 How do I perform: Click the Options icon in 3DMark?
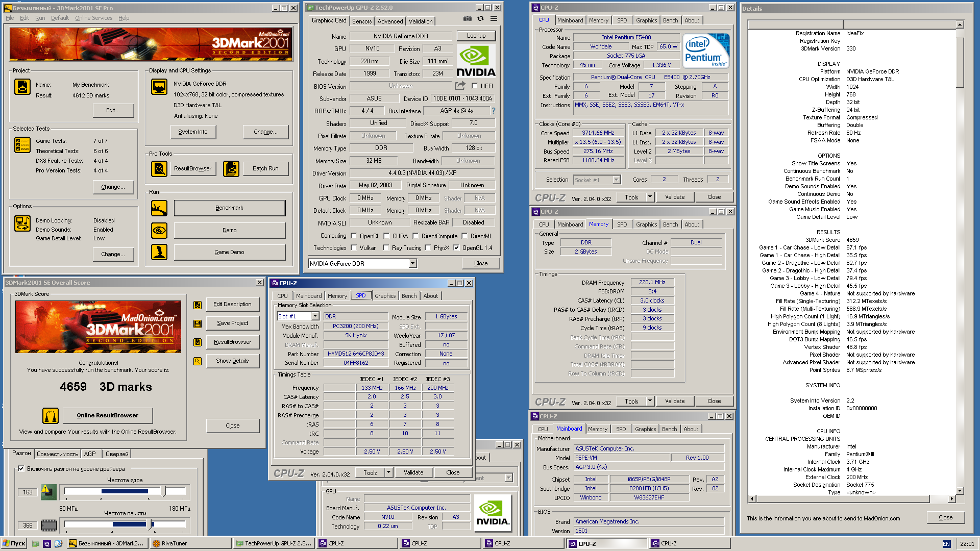(x=22, y=223)
